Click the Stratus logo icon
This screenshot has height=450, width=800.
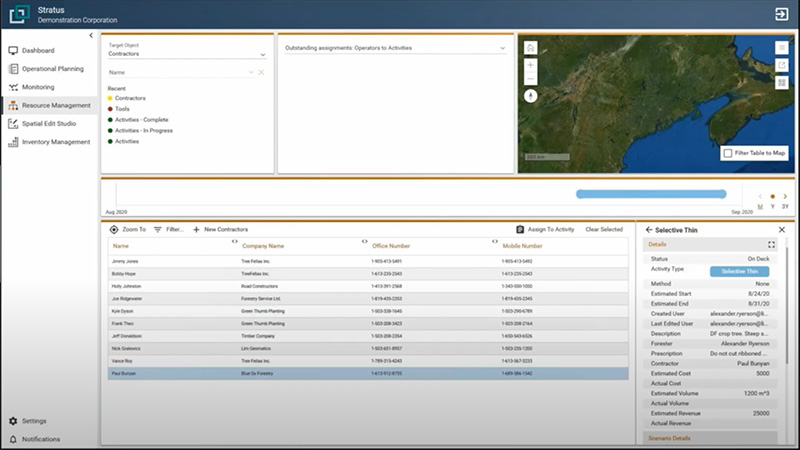[x=19, y=14]
